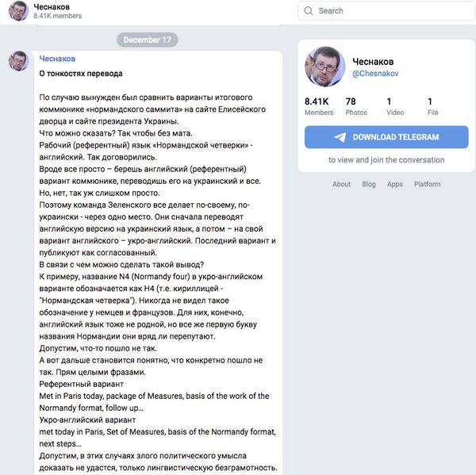This screenshot has height=475, width=476.
Task: Click the search magnifier icon
Action: (x=309, y=11)
